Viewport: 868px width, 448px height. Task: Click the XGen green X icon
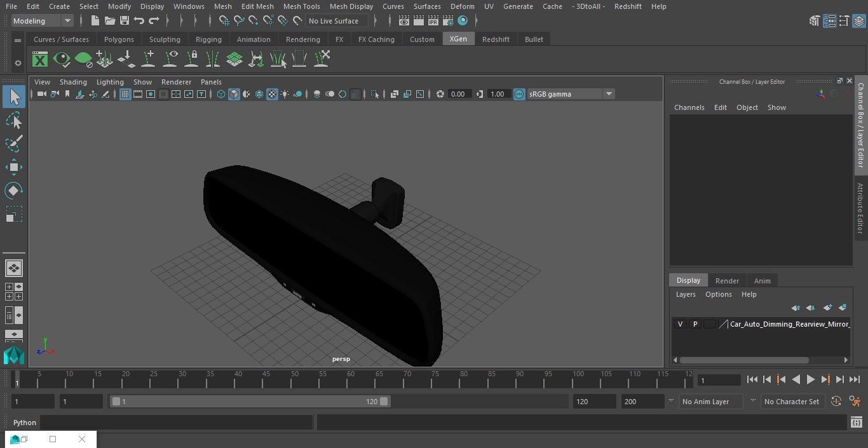40,60
